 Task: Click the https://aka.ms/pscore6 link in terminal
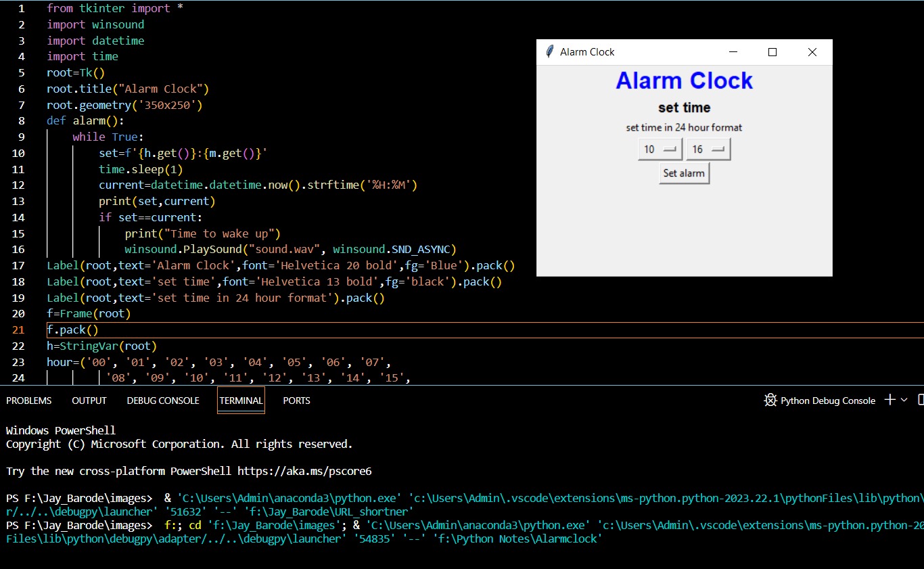click(x=304, y=471)
